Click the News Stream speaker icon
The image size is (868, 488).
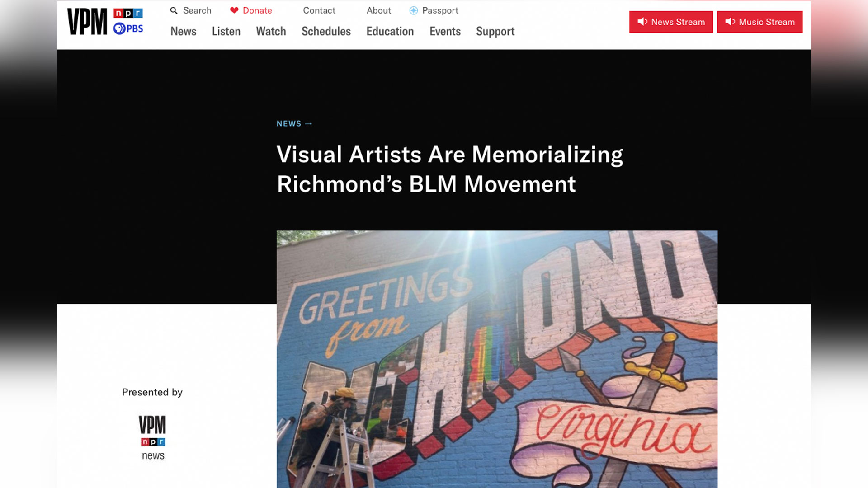(642, 22)
